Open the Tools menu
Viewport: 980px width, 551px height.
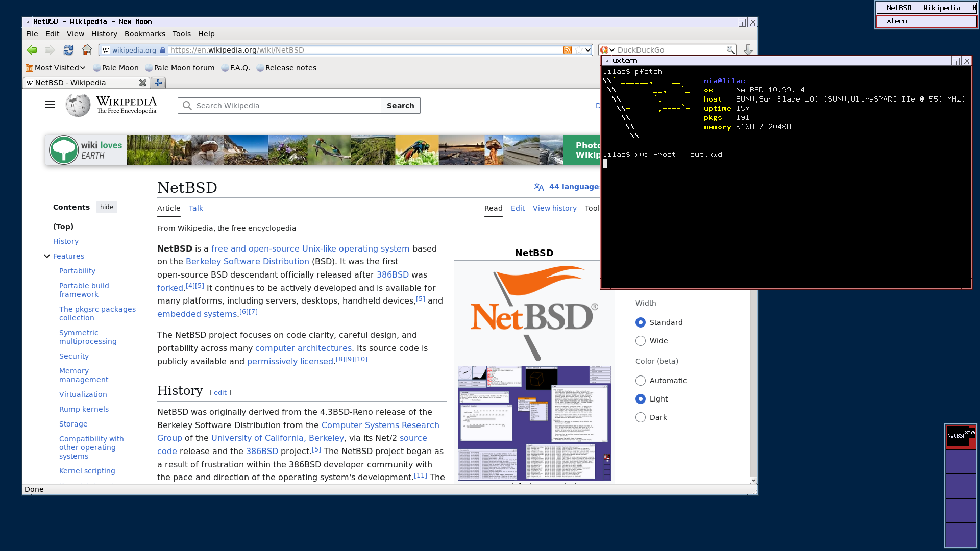182,34
